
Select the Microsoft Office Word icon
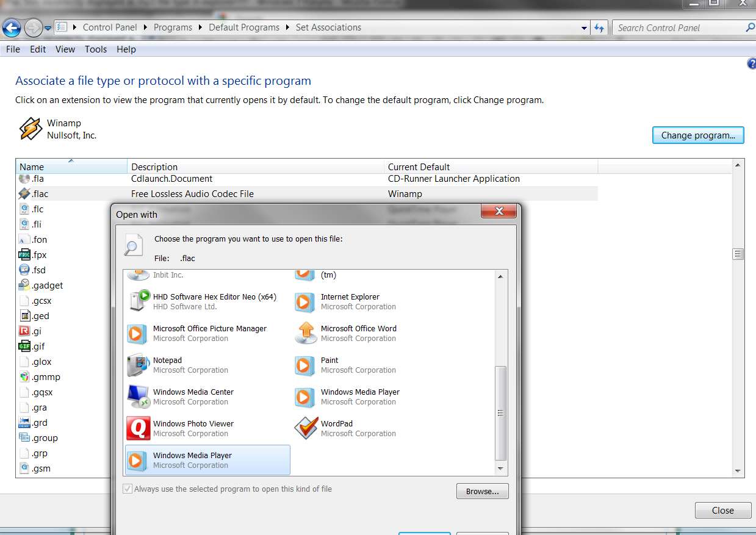click(x=306, y=333)
